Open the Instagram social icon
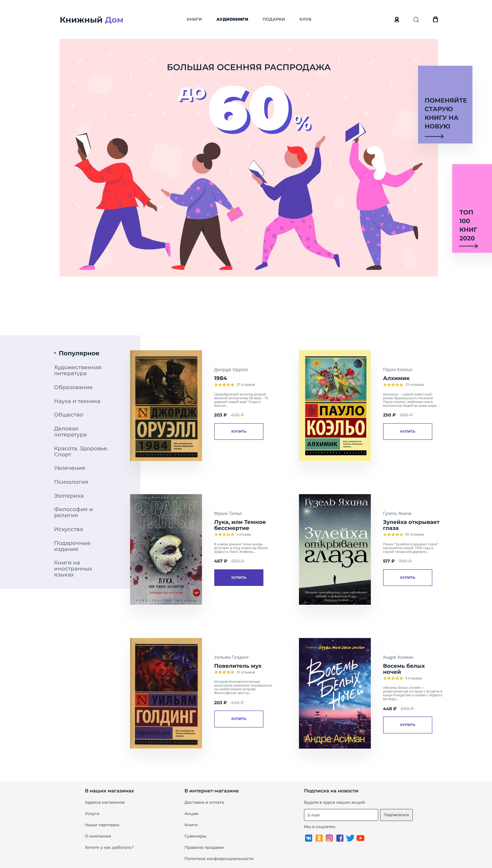The height and width of the screenshot is (868, 492). click(x=329, y=838)
